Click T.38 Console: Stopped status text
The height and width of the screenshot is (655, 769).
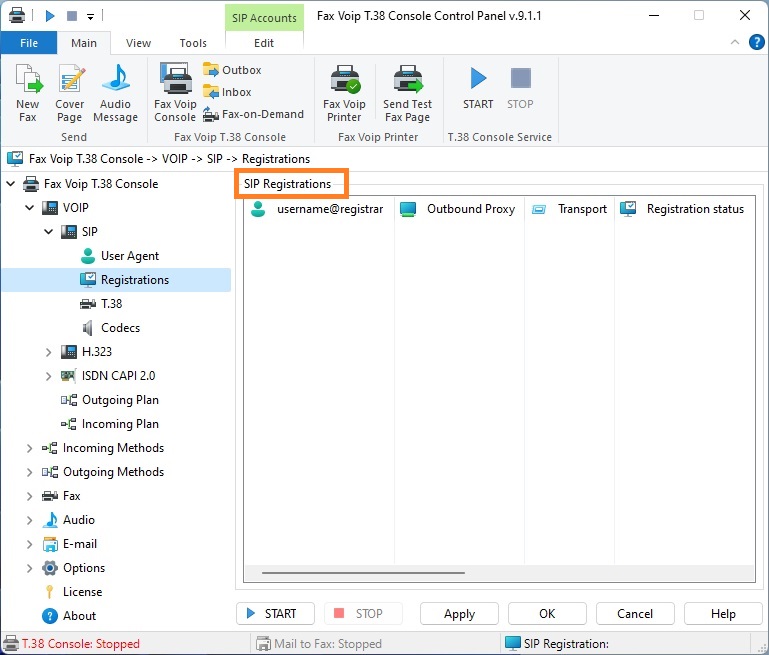tap(81, 644)
